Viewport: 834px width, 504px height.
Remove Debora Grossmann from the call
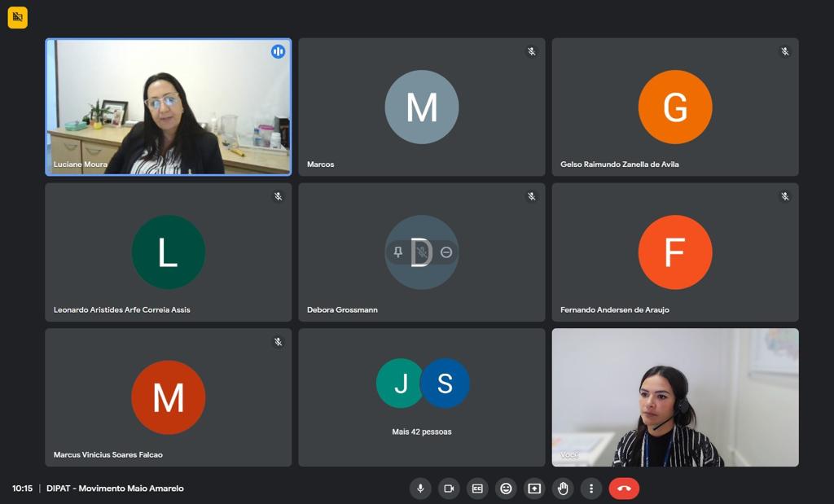(x=446, y=252)
